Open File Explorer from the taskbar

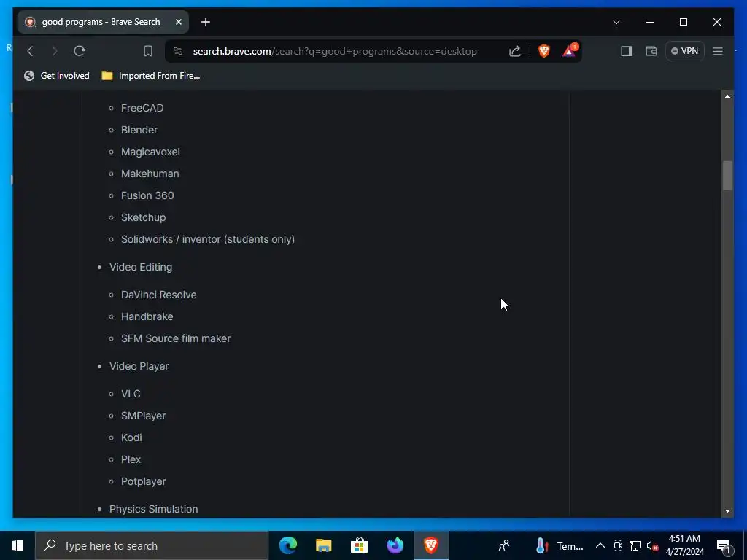[323, 545]
